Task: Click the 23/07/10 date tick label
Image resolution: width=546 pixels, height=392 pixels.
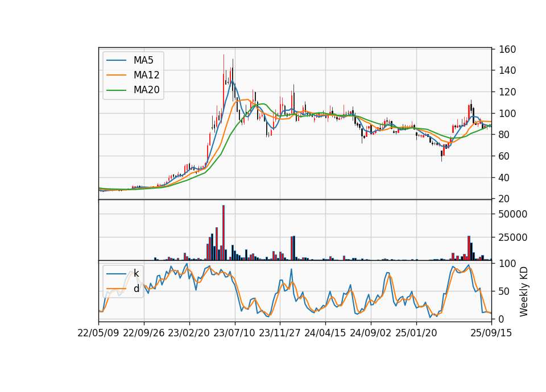Action: point(234,333)
